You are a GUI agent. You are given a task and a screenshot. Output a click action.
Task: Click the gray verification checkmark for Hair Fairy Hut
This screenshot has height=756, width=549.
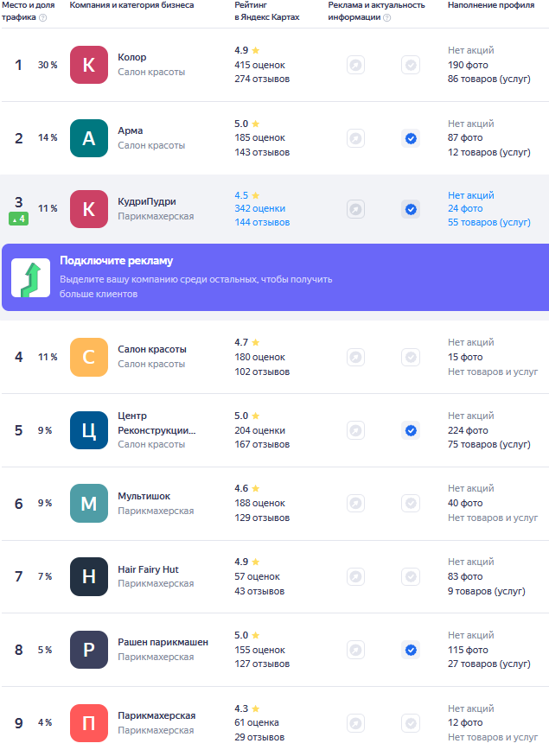[411, 576]
